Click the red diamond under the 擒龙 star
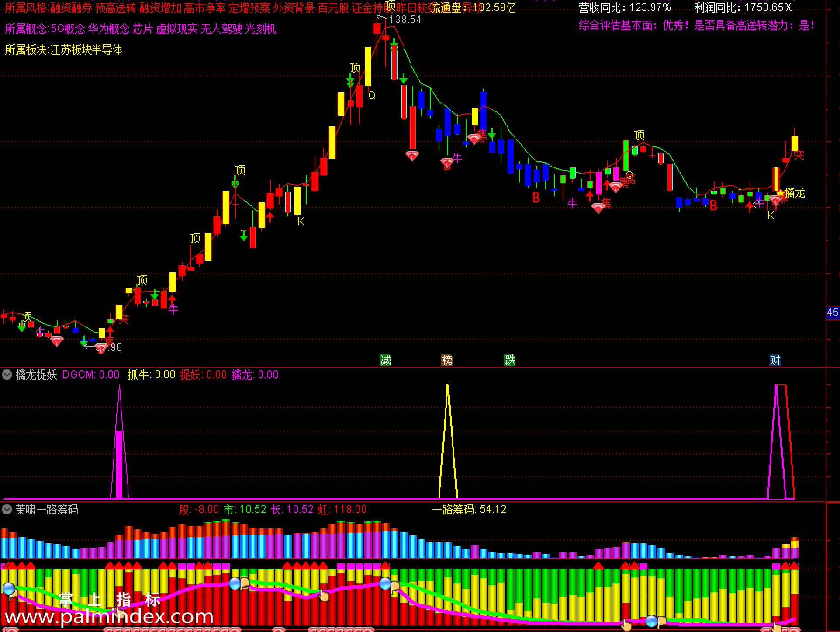 tap(776, 201)
